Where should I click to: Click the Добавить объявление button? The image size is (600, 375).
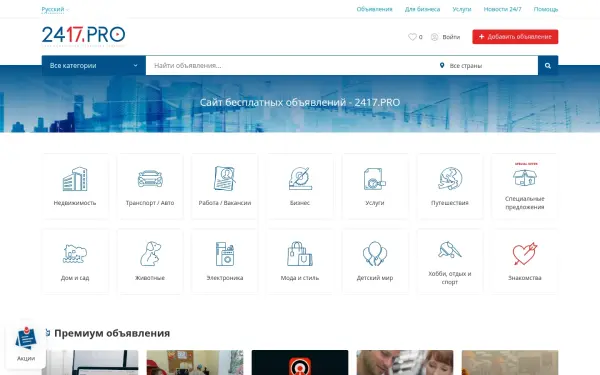(515, 37)
